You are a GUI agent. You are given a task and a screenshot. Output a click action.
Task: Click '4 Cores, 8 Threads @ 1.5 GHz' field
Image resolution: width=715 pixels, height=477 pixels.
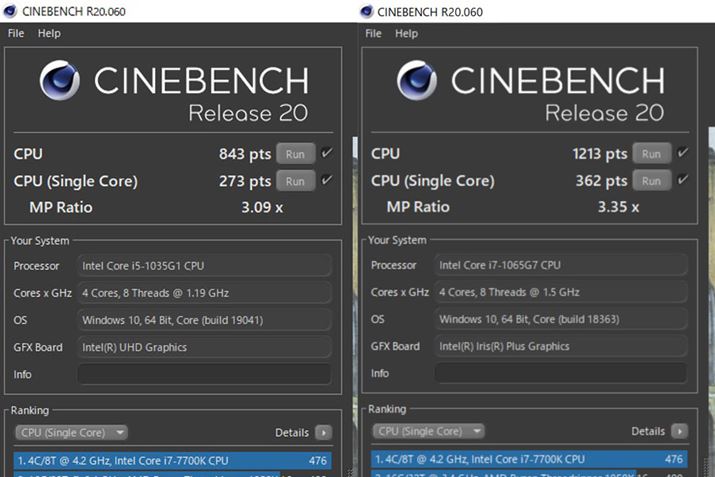click(x=561, y=292)
